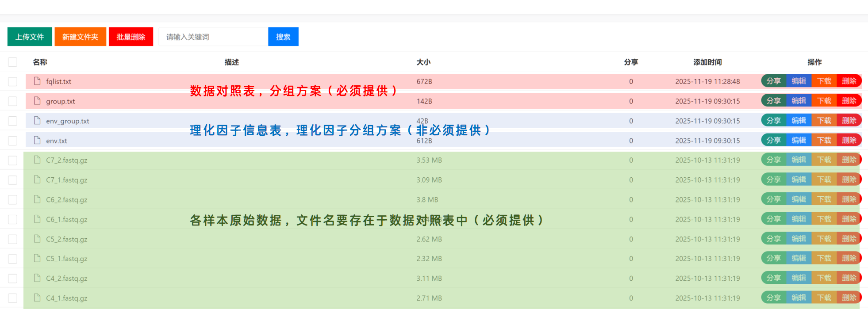Toggle the select-all checkbox in table header
This screenshot has width=868, height=313.
pyautogui.click(x=13, y=62)
